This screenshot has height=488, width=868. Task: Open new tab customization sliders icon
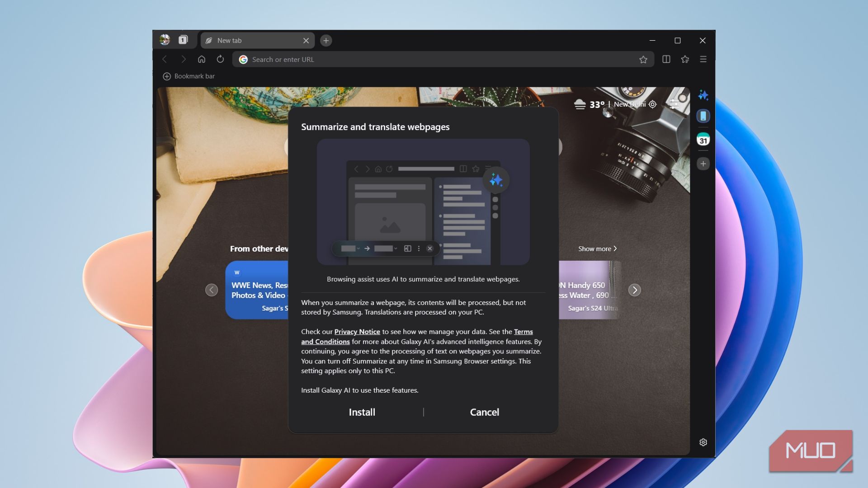[674, 104]
